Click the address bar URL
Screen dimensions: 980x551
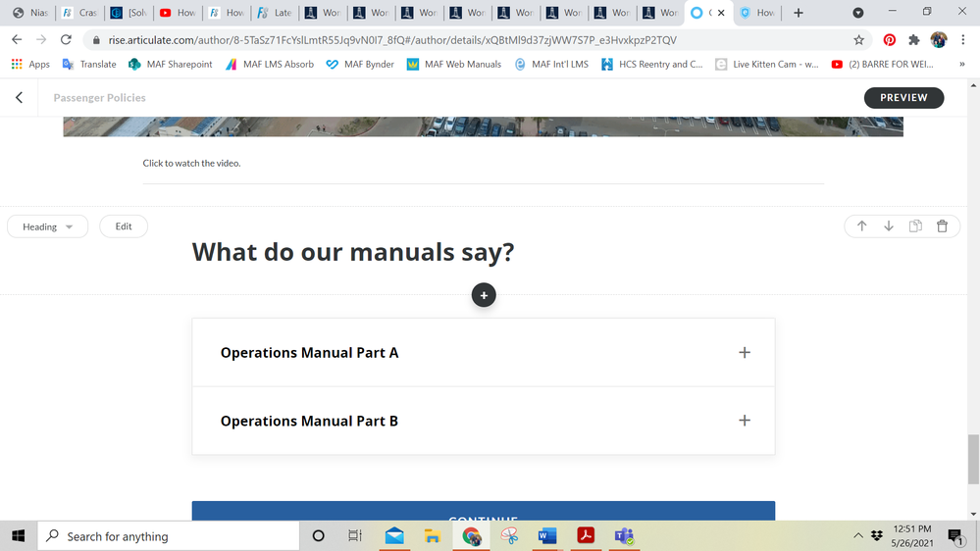392,40
